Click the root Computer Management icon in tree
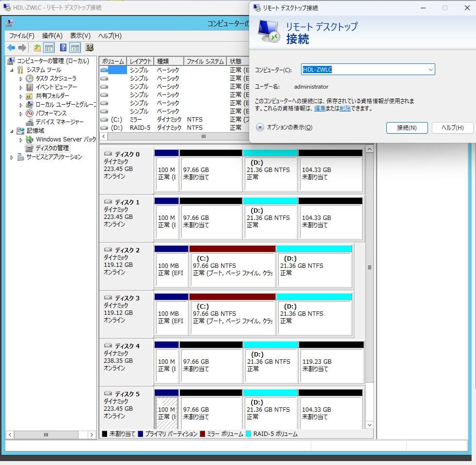The image size is (476, 465). [x=11, y=61]
